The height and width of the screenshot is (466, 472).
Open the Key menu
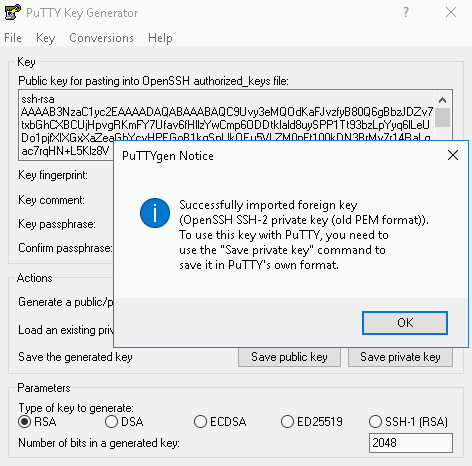pos(45,38)
